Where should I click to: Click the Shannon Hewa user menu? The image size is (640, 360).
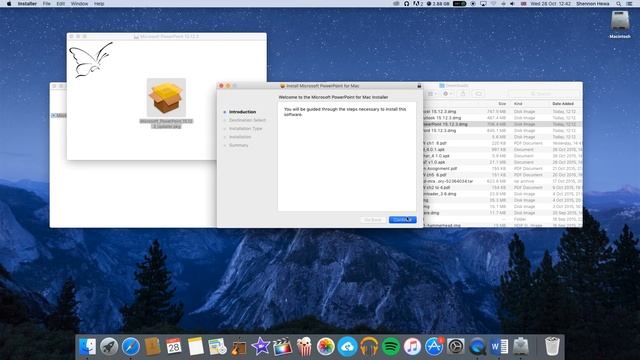coord(593,4)
